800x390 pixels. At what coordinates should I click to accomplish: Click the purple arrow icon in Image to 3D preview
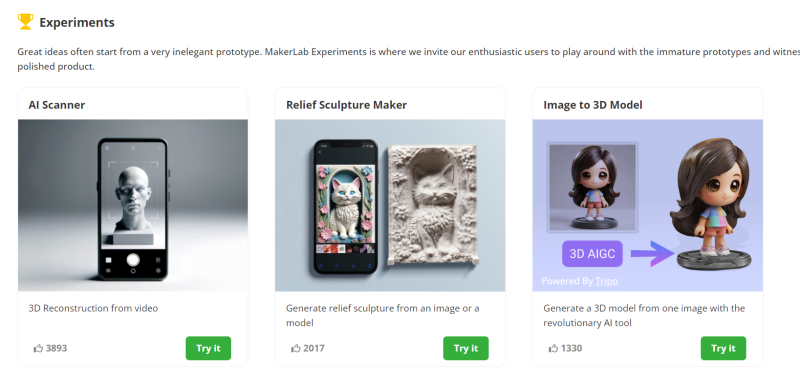pos(652,254)
